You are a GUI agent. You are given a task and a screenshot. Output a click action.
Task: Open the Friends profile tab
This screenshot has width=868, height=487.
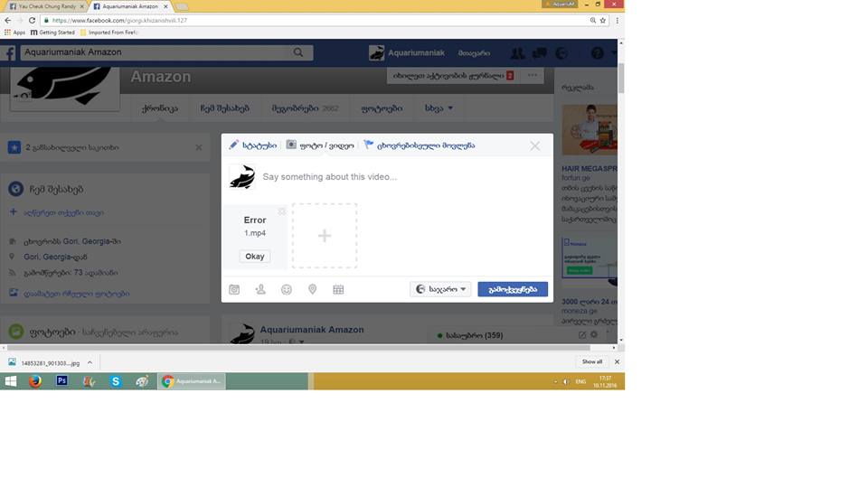click(x=305, y=108)
